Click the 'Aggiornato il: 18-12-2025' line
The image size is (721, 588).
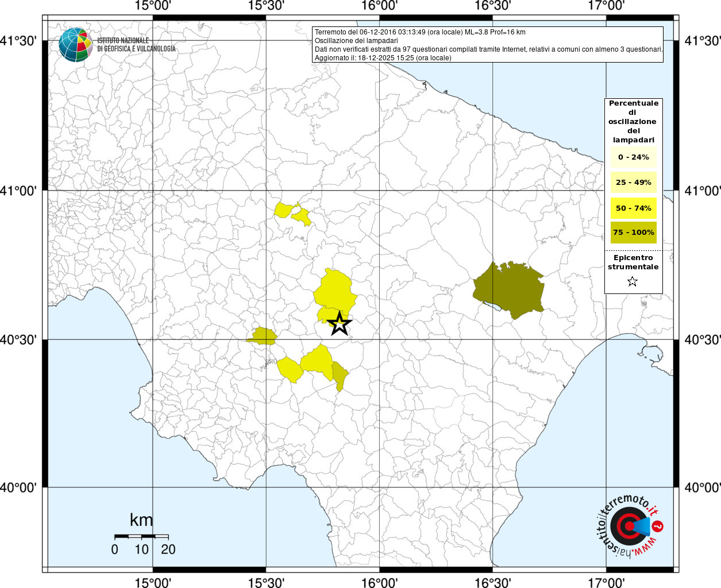[383, 58]
